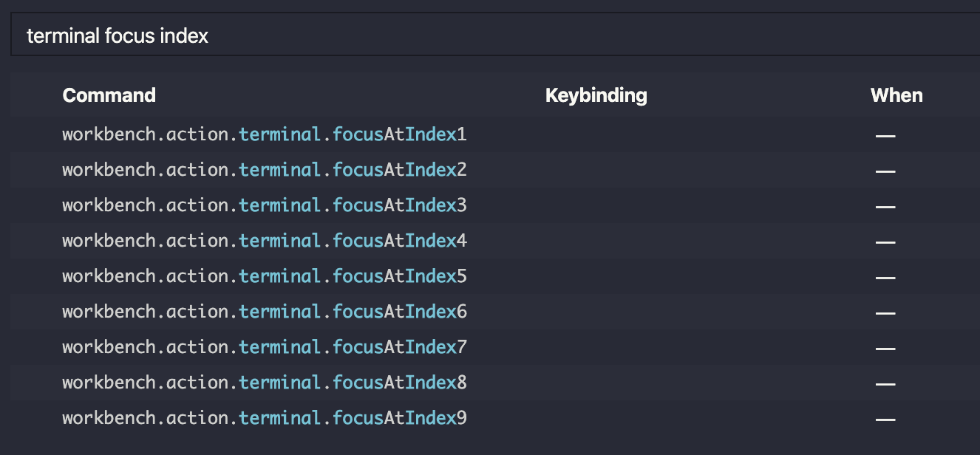
Task: Select the focusAtIndex9 command row
Action: point(264,418)
